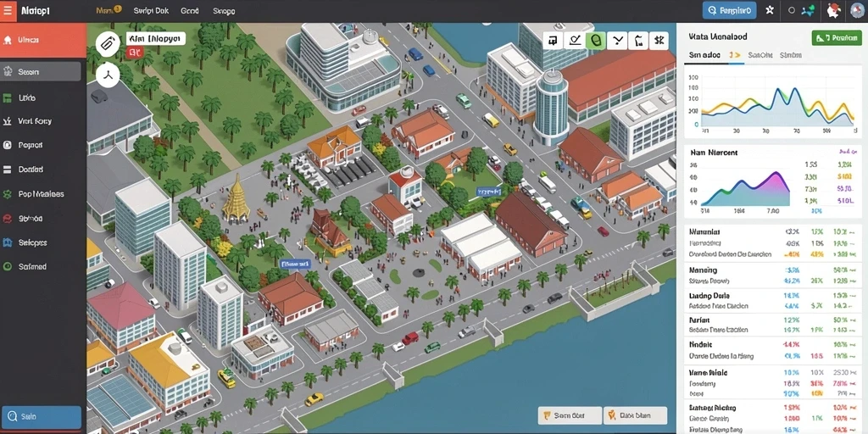868x434 pixels.
Task: Select the asterisk-shaped last map tool
Action: point(658,40)
